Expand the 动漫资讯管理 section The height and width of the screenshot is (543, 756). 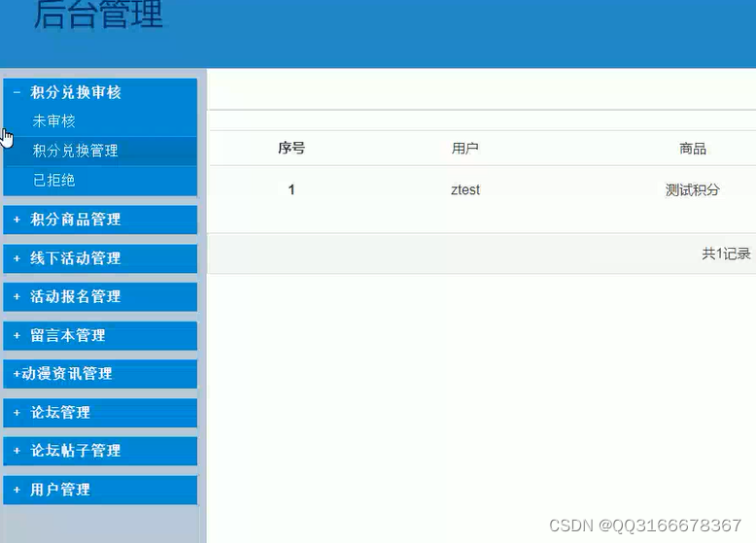(100, 374)
